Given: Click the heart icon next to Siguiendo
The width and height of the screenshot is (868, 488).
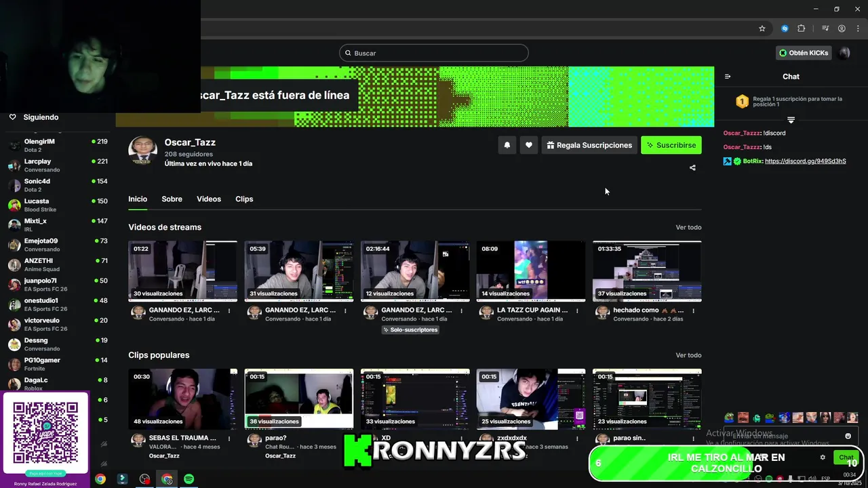Looking at the screenshot, I should tap(12, 117).
